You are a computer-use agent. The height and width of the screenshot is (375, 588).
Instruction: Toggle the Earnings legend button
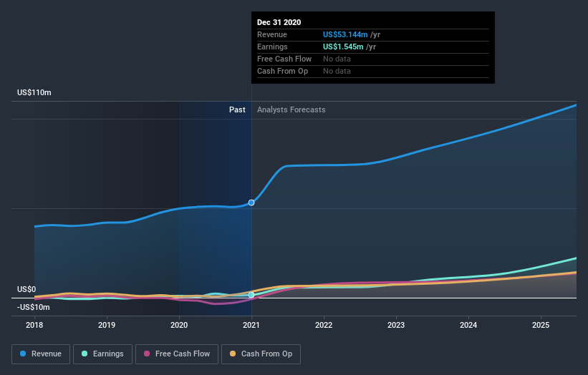[x=102, y=354]
